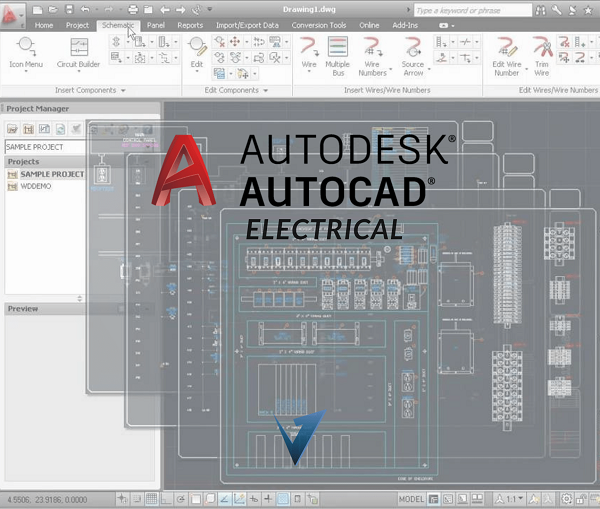
Task: Click the refresh icon in Project Manager toolbar
Action: tap(60, 129)
